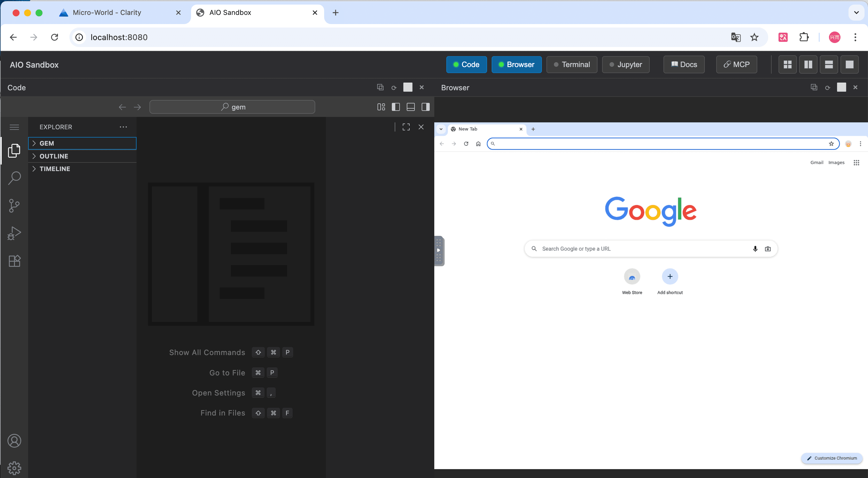Click the Accounts icon in activity bar
The width and height of the screenshot is (868, 478).
tap(14, 441)
